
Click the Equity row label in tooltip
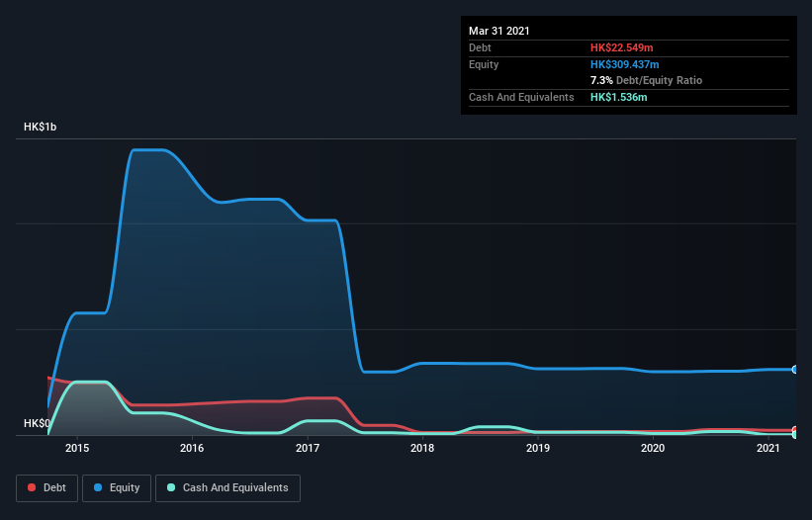tap(484, 64)
